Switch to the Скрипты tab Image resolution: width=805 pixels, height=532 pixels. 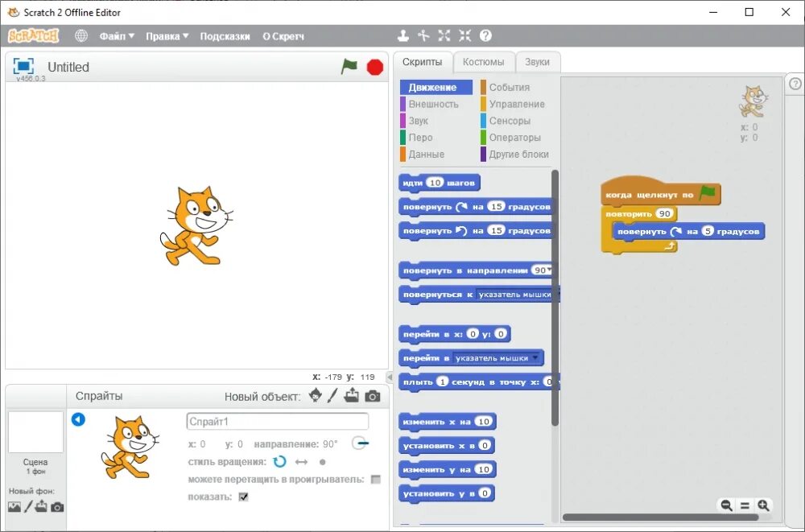click(422, 62)
